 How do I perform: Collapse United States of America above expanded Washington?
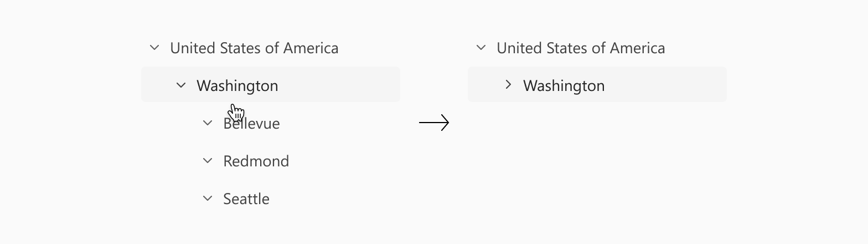[154, 48]
